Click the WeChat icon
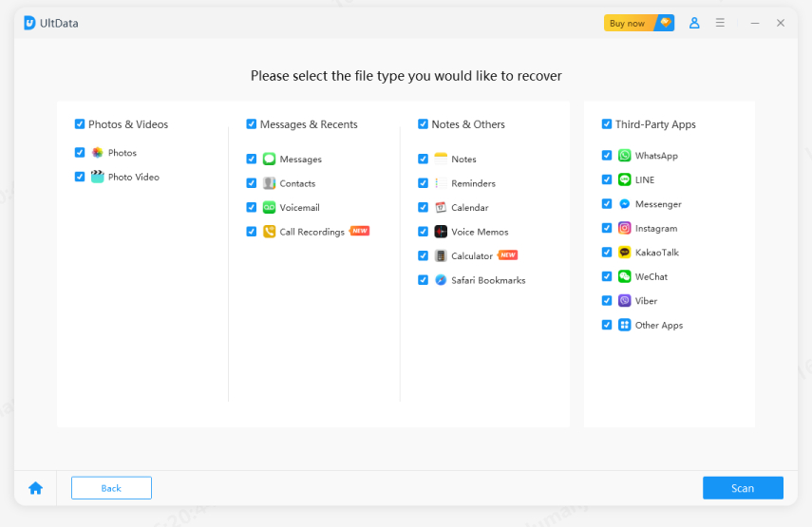The image size is (812, 527). [625, 276]
